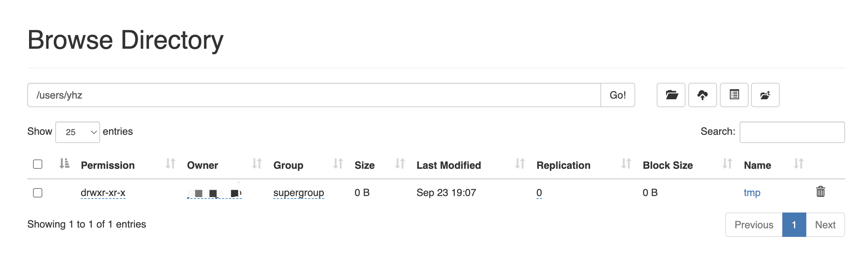Screen dimensions: 868x253
Task: Check the tmp row checkbox
Action: click(x=38, y=193)
